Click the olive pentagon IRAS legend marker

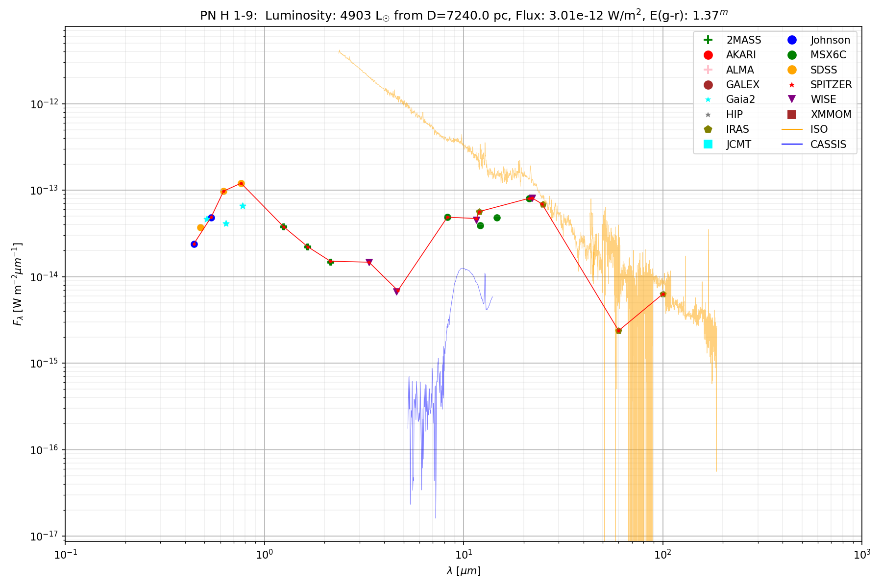[x=708, y=129]
